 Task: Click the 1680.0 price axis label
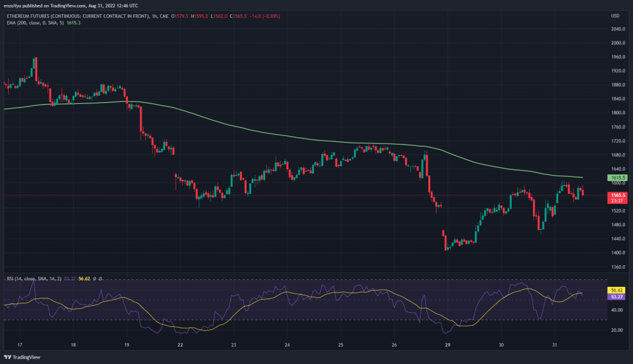(x=618, y=155)
